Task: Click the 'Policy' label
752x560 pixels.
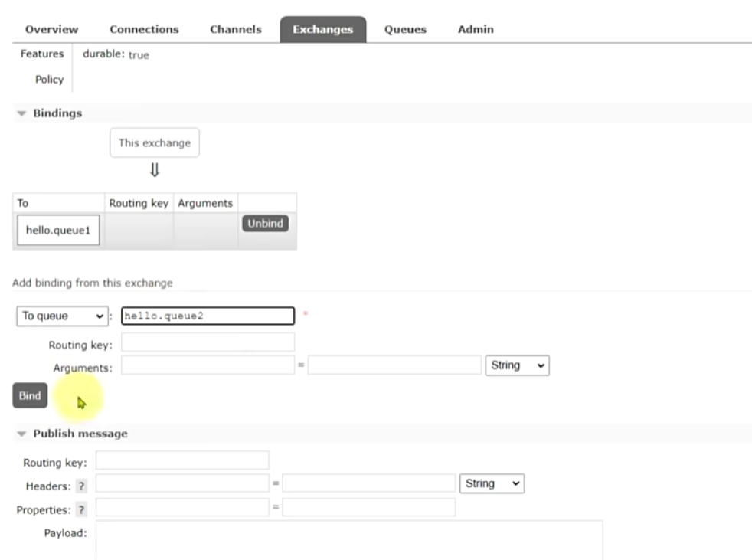Action: [49, 80]
